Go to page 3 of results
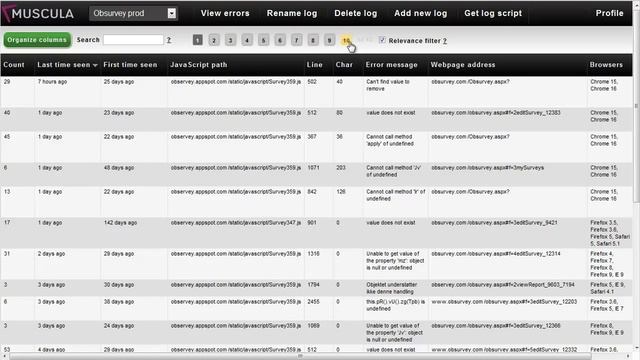This screenshot has width=640, height=360. click(230, 40)
